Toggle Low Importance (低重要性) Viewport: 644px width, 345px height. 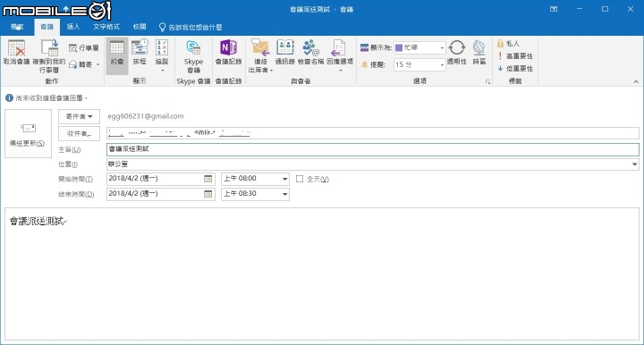515,69
